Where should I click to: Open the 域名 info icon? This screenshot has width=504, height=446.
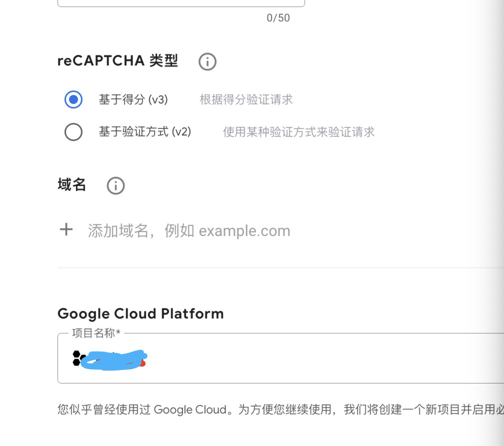(115, 185)
